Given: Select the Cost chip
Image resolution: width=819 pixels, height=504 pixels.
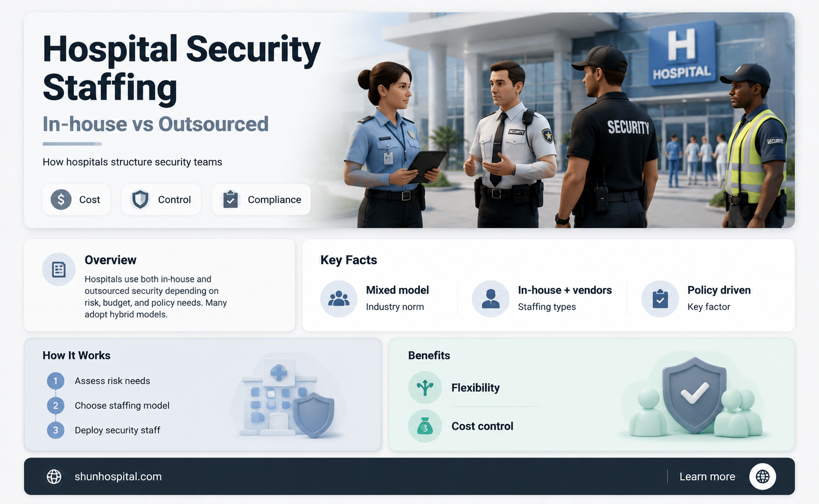Looking at the screenshot, I should 76,199.
